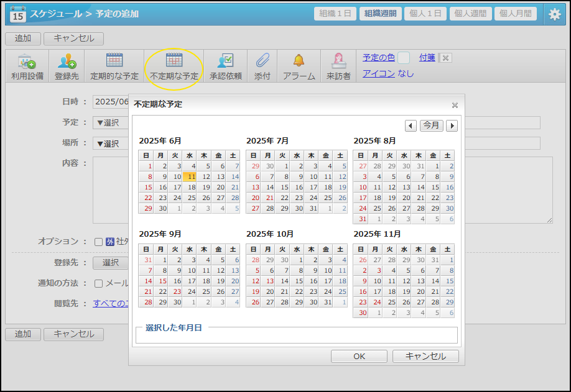Click into the 内容 text area

[111, 190]
